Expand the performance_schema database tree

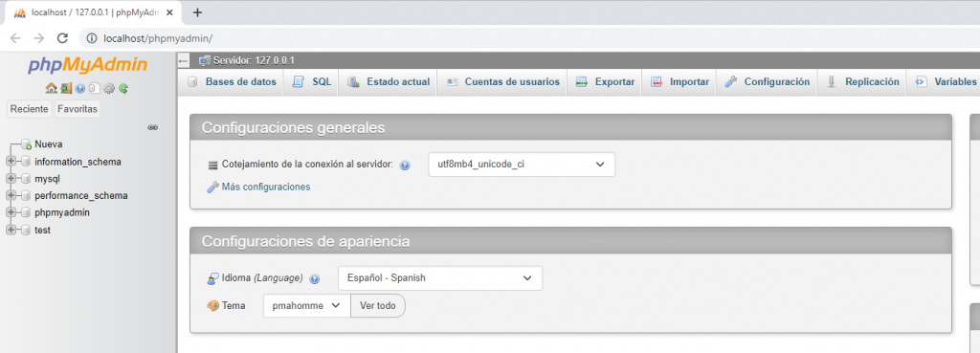click(10, 195)
